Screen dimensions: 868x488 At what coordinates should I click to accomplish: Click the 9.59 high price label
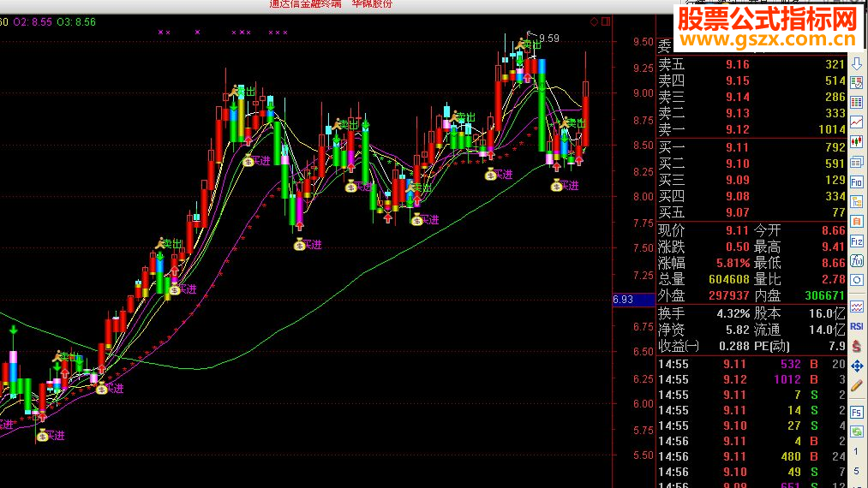point(548,39)
